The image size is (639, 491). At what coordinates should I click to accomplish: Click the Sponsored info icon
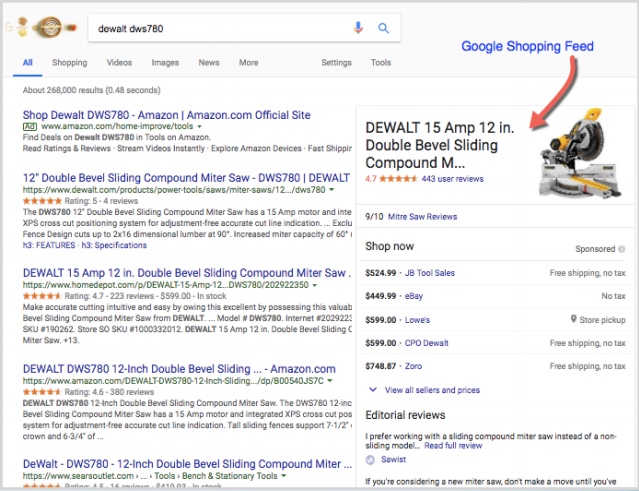point(621,249)
